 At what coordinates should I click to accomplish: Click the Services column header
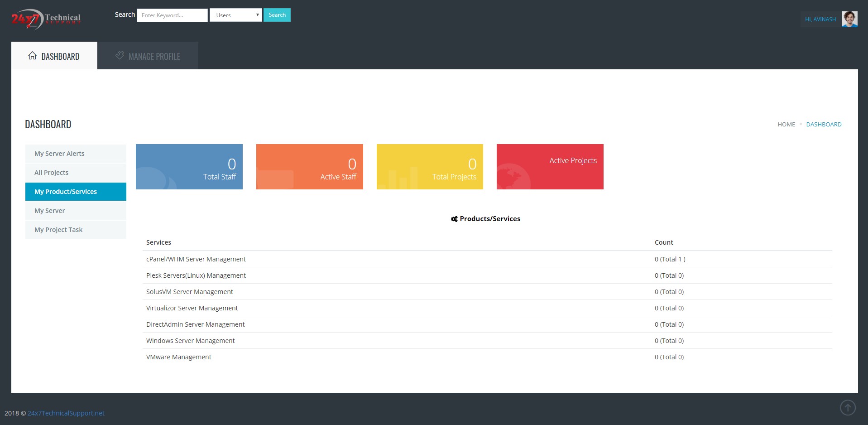point(158,242)
